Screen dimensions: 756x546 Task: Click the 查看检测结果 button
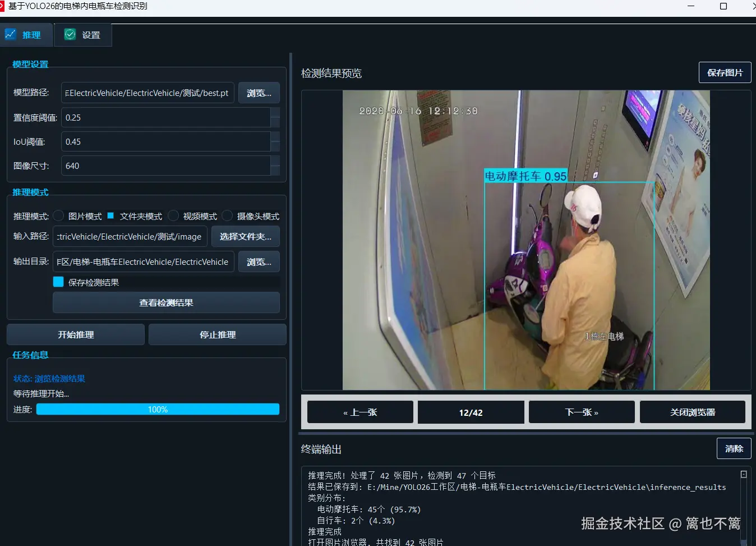coord(166,302)
